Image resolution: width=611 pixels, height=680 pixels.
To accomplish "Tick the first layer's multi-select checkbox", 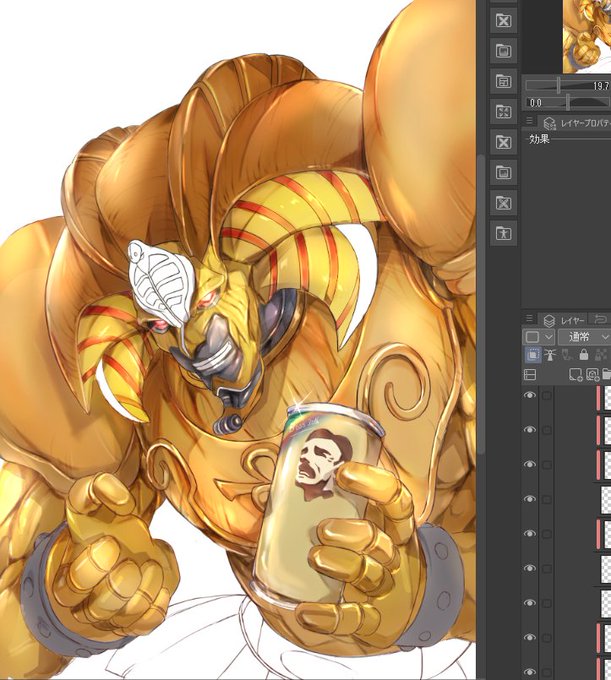I will [x=547, y=395].
